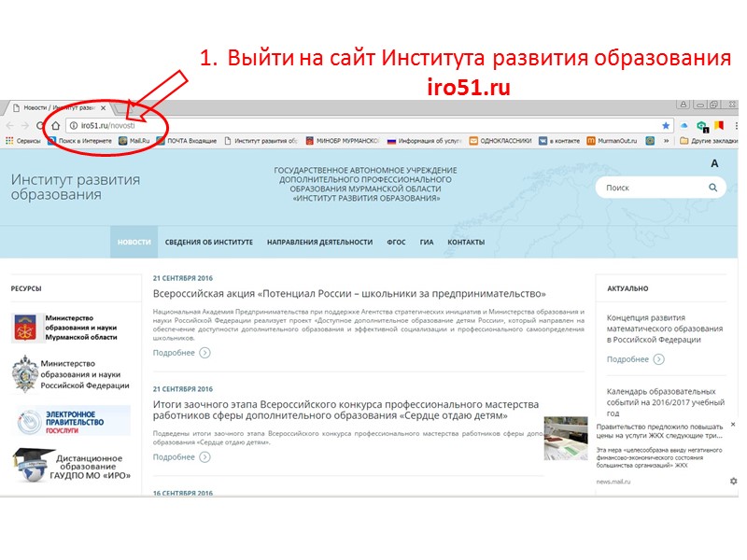The image size is (747, 560).
Task: Click the Chrome user profile button
Action: tap(684, 105)
